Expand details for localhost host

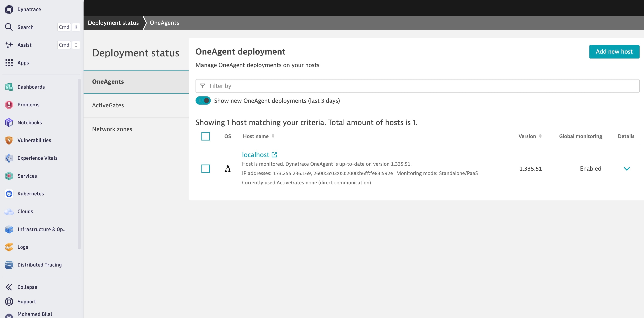pos(627,169)
